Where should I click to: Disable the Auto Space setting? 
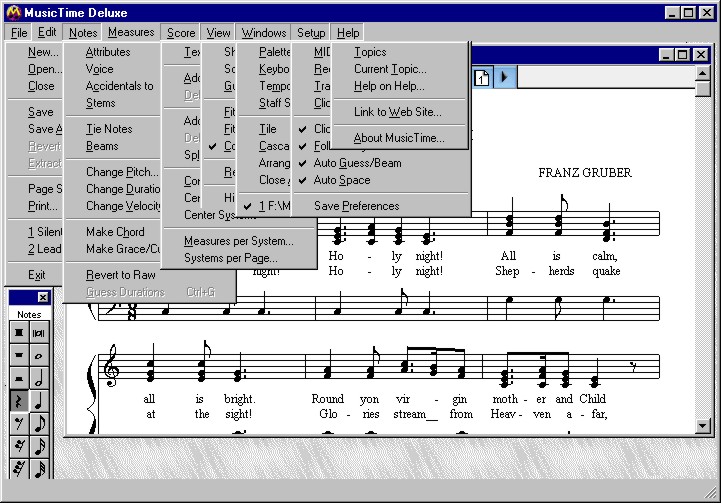click(341, 180)
